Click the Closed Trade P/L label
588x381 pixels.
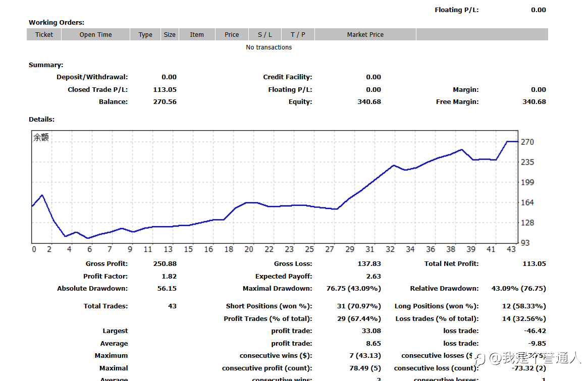coord(98,90)
